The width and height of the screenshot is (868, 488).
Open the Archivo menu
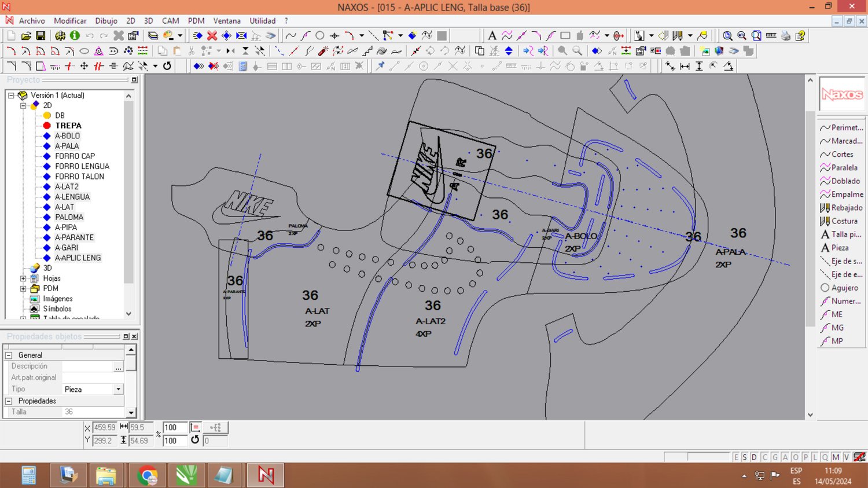point(32,21)
